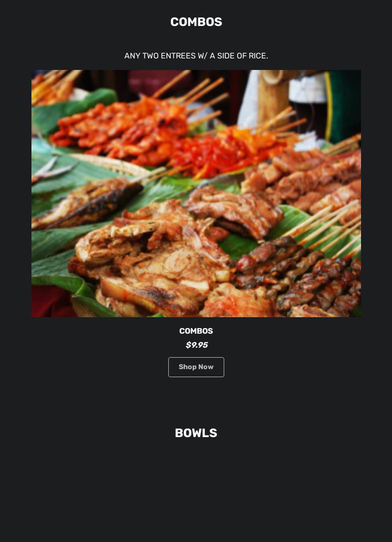
Task: Open the Combos food photo
Action: [196, 194]
